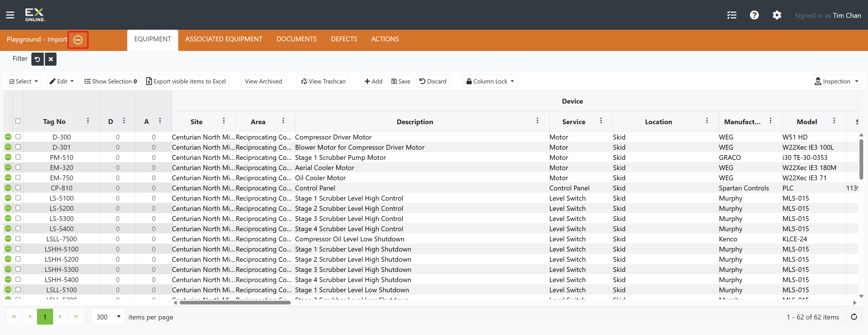868x335 pixels.
Task: Click Export visible items to Excel
Action: 186,82
